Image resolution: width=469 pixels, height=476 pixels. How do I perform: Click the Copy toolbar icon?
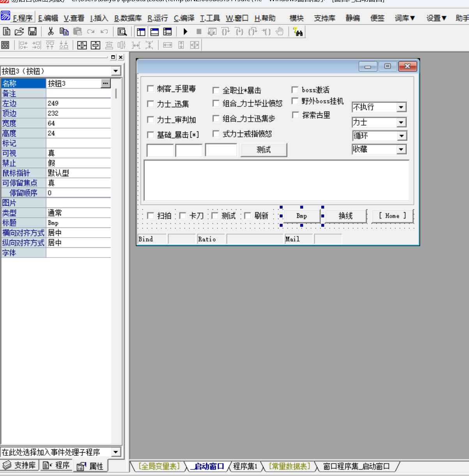tap(64, 32)
